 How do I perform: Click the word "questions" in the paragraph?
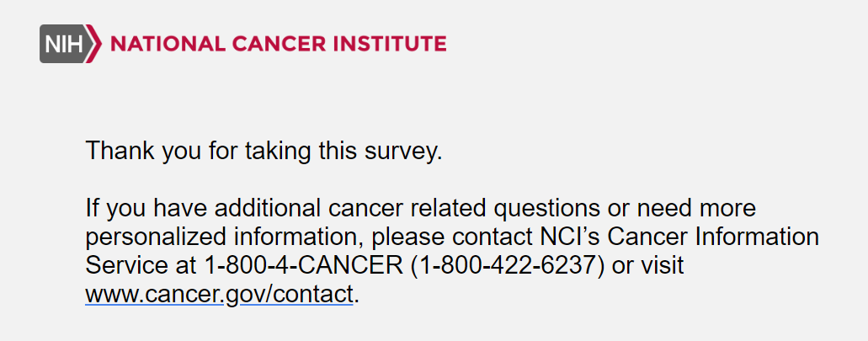550,208
